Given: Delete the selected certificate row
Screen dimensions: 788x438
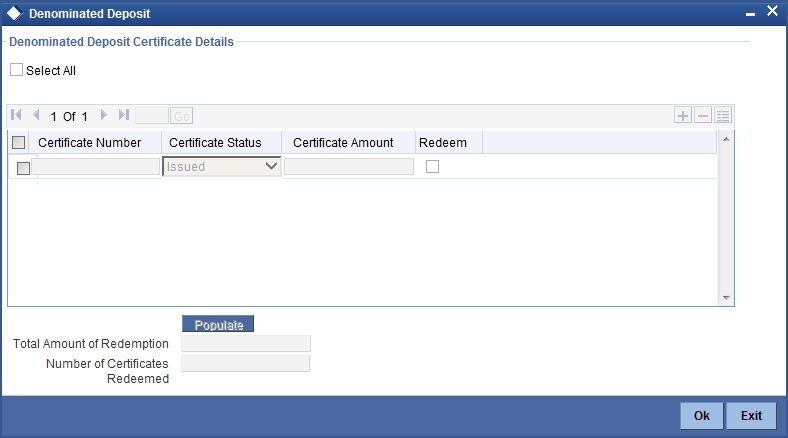Looking at the screenshot, I should [x=703, y=116].
